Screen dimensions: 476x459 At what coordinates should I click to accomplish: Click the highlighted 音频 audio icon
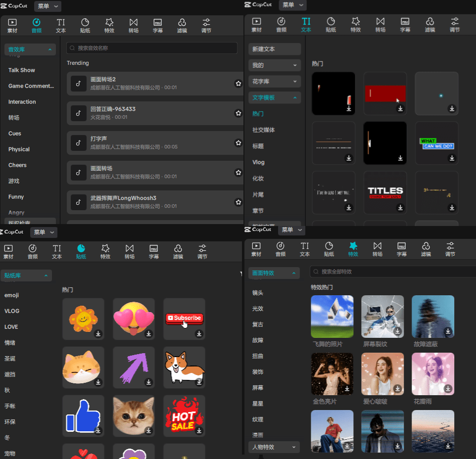pyautogui.click(x=36, y=22)
